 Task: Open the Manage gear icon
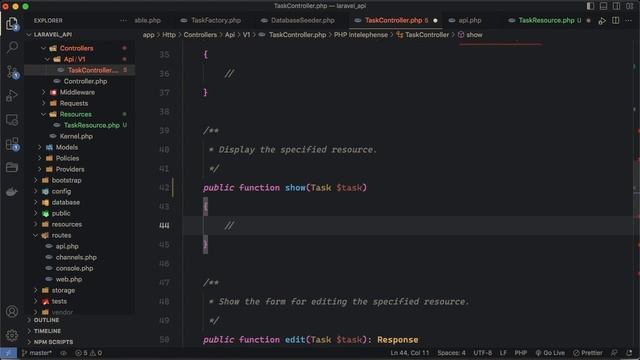[x=12, y=335]
